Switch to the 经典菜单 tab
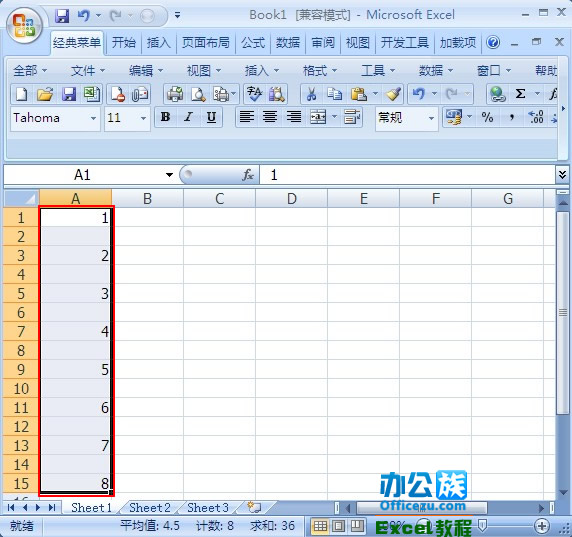 [77, 43]
